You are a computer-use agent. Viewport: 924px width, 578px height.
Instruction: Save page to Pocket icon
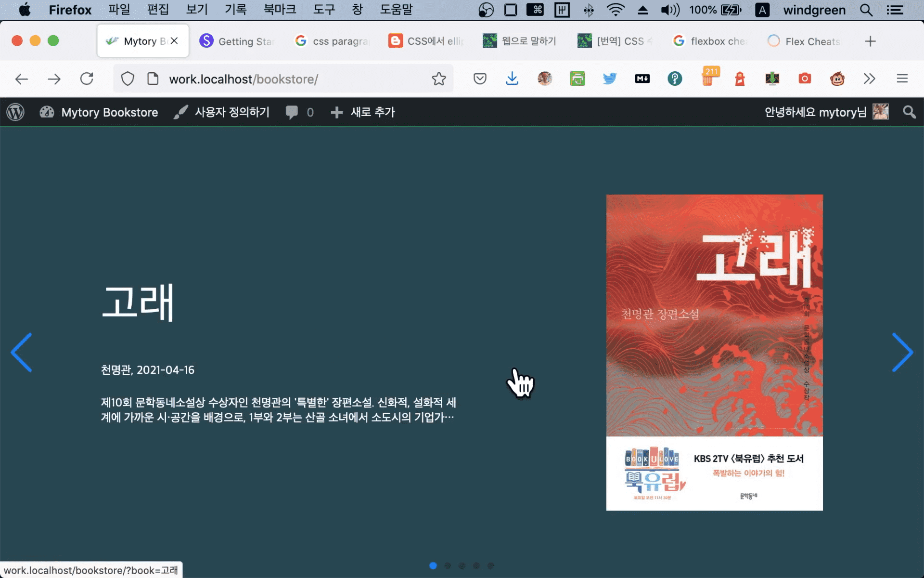pos(480,79)
